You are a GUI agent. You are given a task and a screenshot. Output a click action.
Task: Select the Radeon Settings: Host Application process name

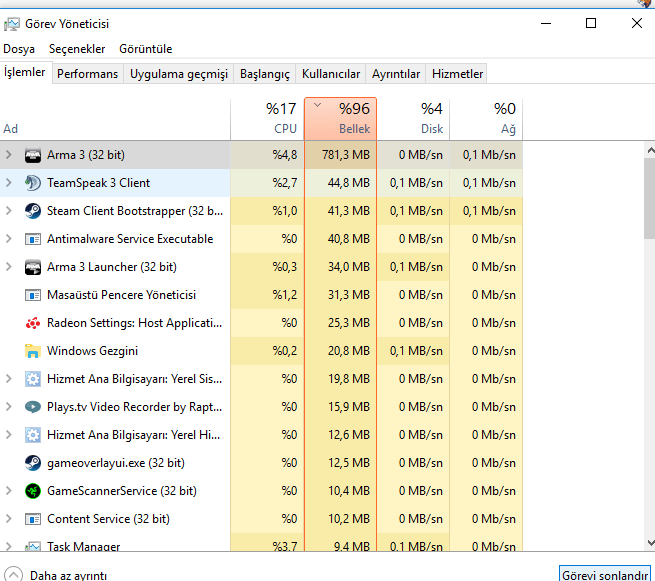pos(135,323)
